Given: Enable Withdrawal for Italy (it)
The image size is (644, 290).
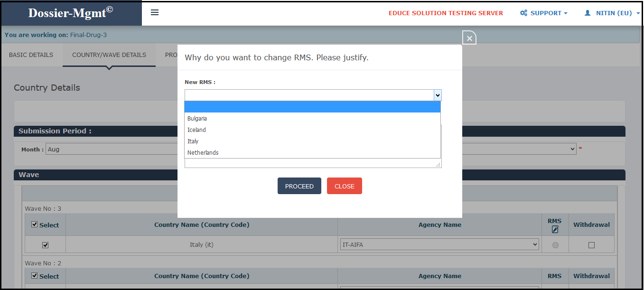Looking at the screenshot, I should tap(591, 244).
